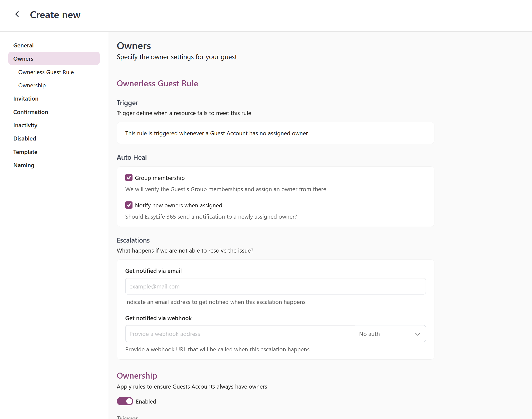Jump to the Ownership subsection link
This screenshot has width=532, height=419.
(x=32, y=85)
